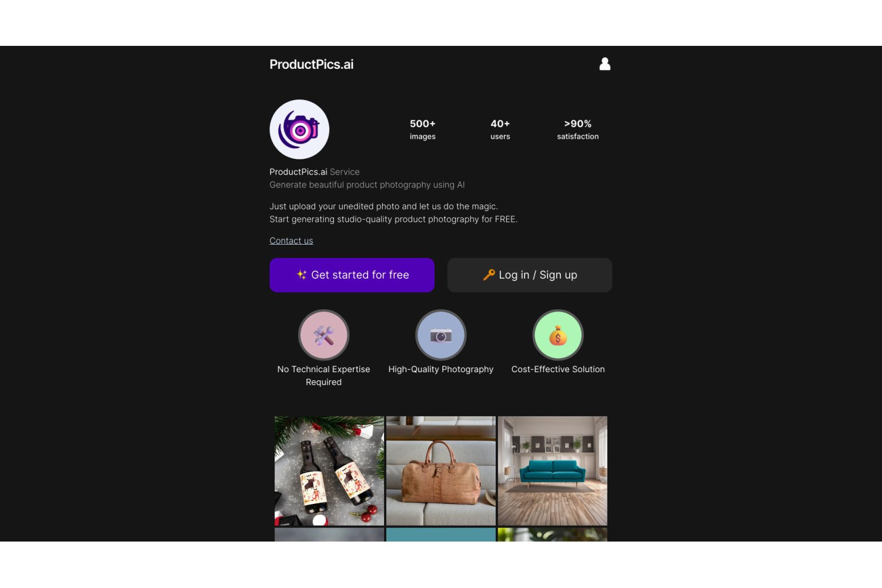Viewport: 882px width, 588px height.
Task: Click the No Technical Expertise Required label
Action: pyautogui.click(x=323, y=376)
